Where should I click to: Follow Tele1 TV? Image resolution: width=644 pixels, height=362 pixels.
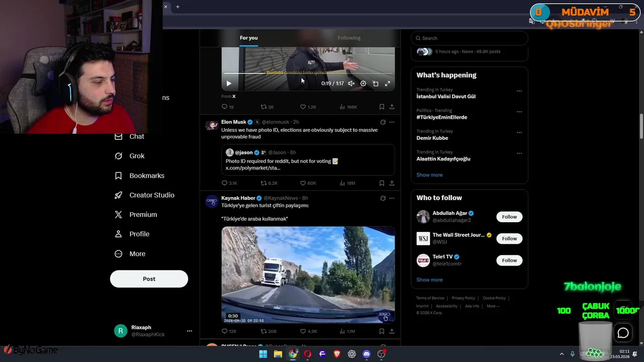(509, 260)
